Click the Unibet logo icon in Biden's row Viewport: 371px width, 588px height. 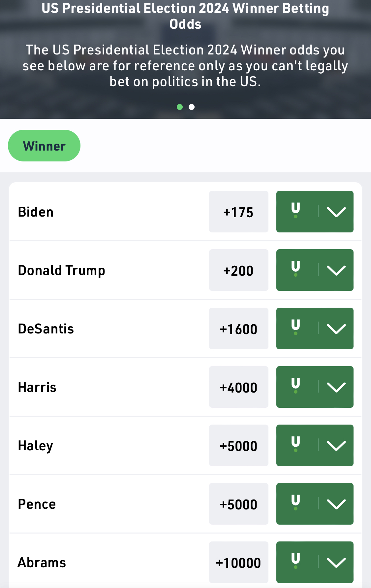295,211
